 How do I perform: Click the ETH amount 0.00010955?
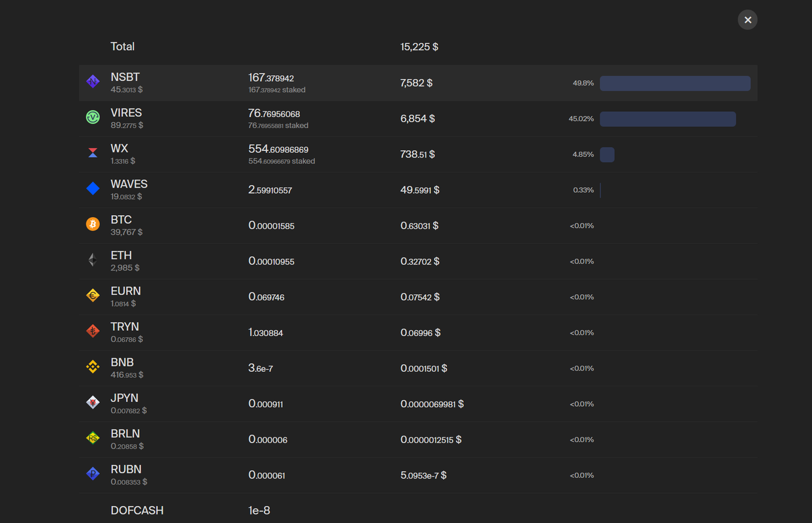(x=272, y=261)
